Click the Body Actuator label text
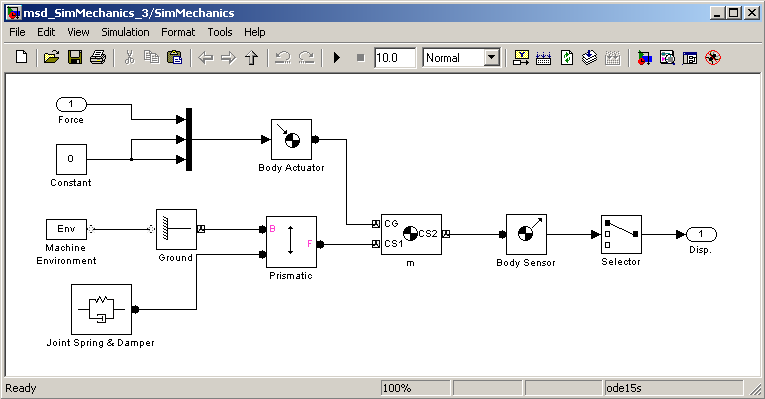The height and width of the screenshot is (399, 765). [291, 168]
